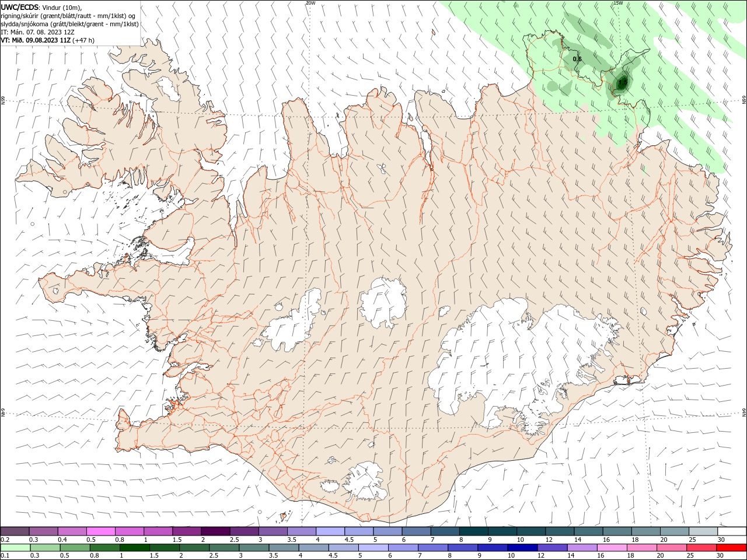Click the bright red 30 rain legend swatch
This screenshot has height=560, width=747.
(x=731, y=548)
